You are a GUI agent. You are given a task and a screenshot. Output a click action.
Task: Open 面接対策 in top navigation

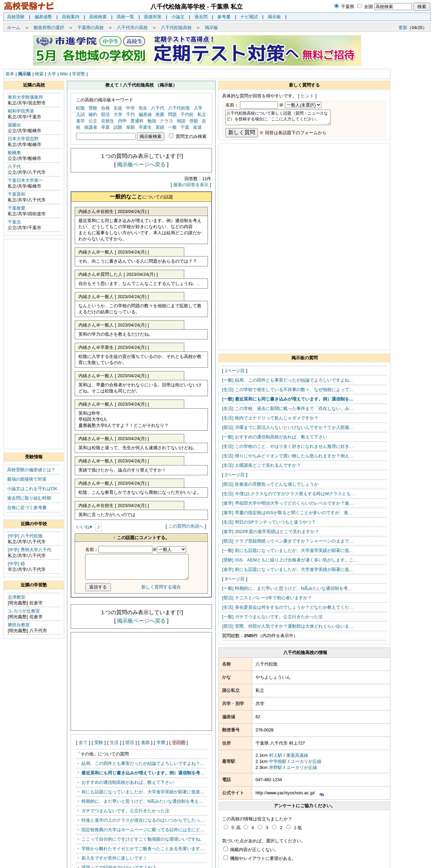pos(153,17)
